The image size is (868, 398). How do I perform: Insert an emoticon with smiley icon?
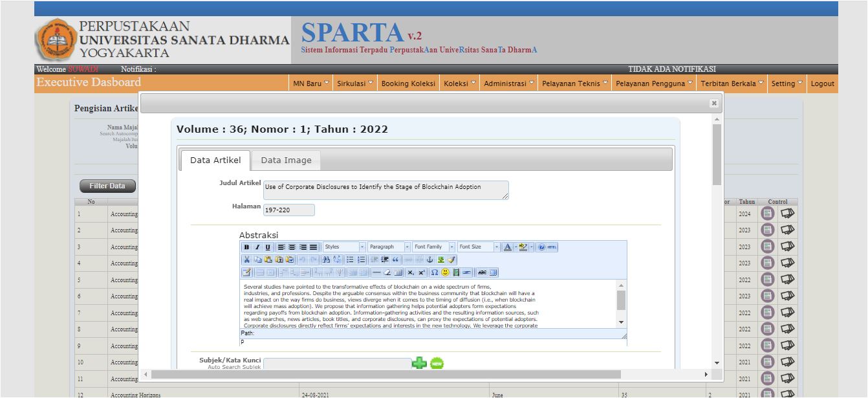[445, 272]
